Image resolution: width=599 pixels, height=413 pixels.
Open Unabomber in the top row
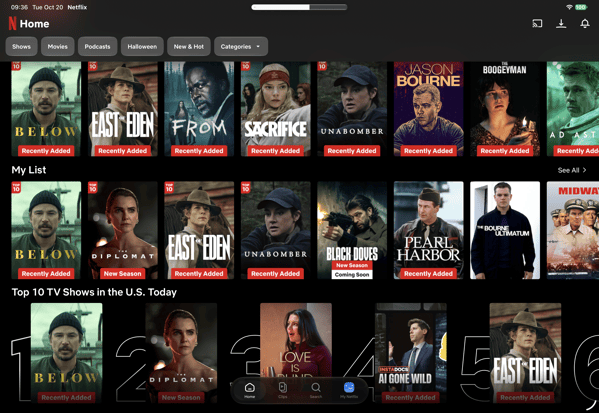pyautogui.click(x=352, y=109)
